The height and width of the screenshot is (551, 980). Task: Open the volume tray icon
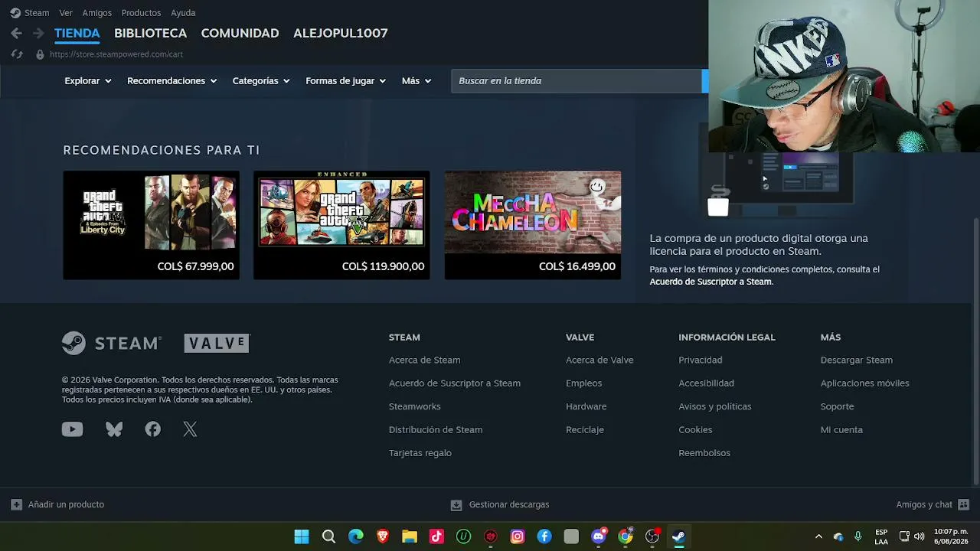point(919,536)
